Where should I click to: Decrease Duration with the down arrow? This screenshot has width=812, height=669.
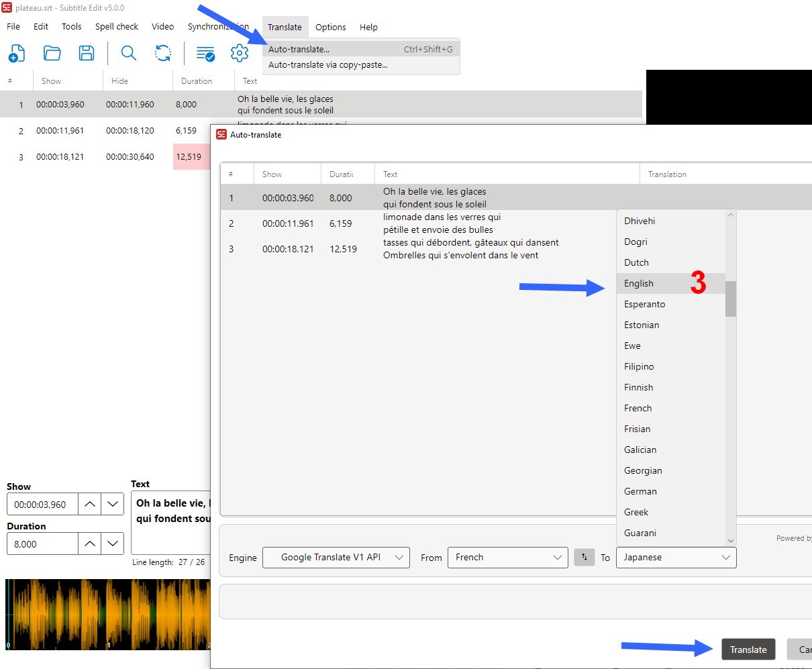coord(113,544)
